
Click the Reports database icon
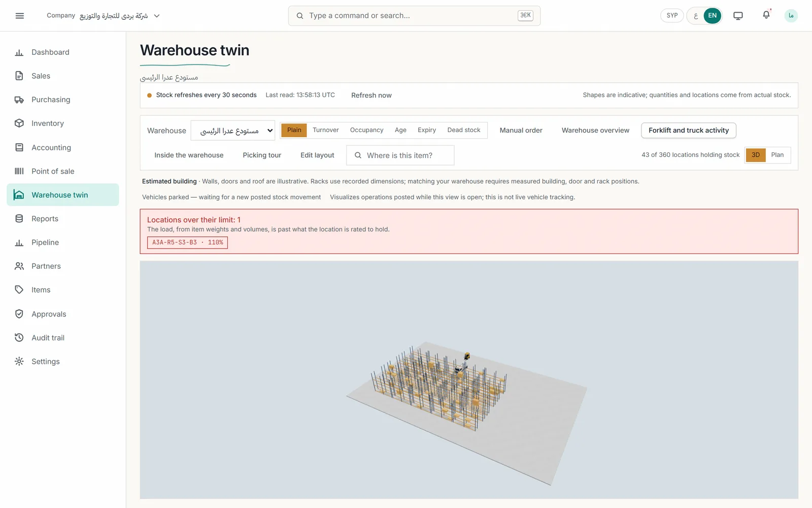pos(19,218)
